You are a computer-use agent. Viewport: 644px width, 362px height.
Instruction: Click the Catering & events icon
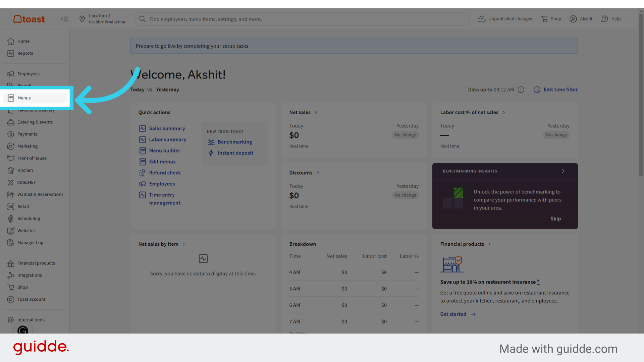click(11, 122)
